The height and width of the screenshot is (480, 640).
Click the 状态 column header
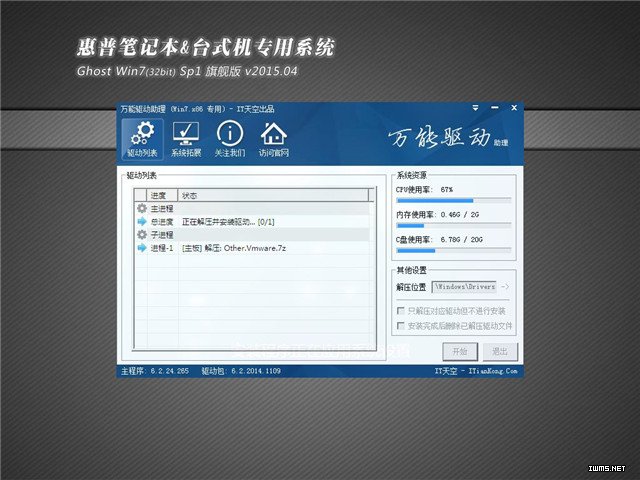273,196
